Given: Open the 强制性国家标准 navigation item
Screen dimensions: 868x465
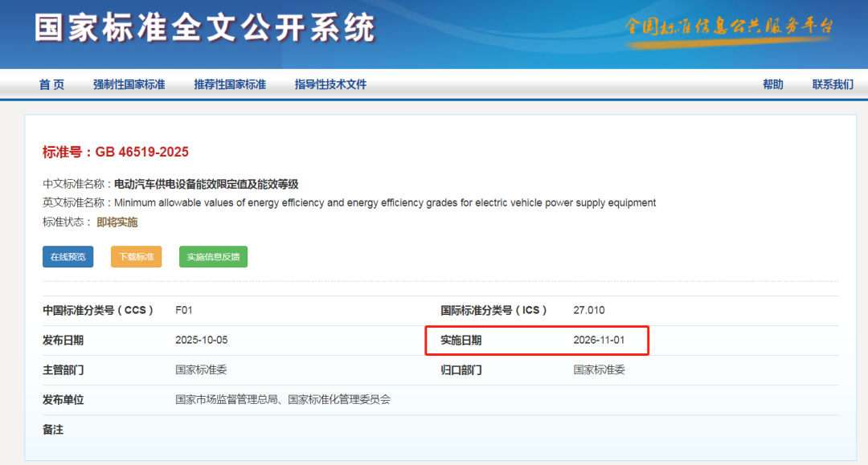Looking at the screenshot, I should coord(129,84).
